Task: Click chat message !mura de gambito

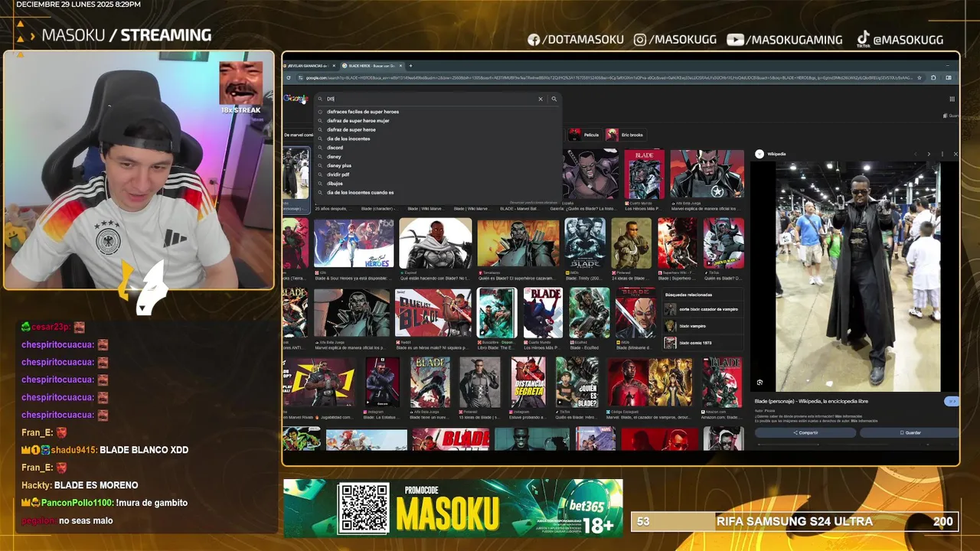Action: pos(152,503)
